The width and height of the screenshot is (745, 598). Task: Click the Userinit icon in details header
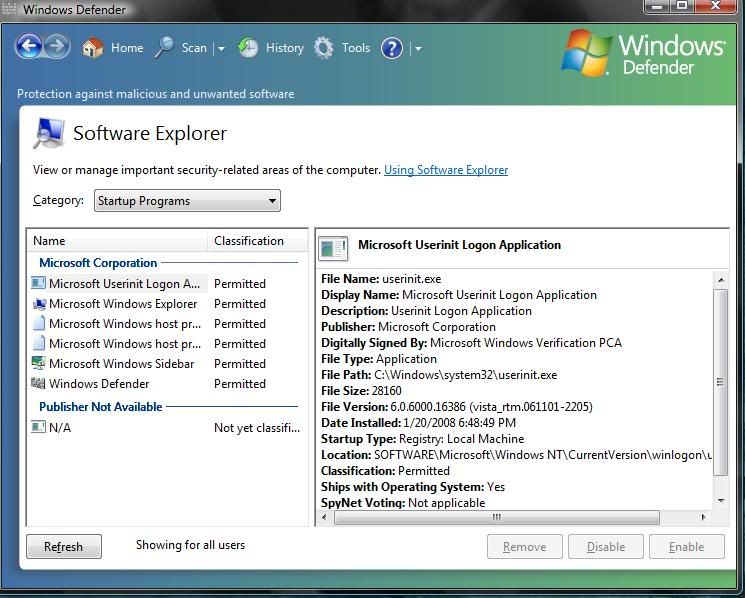pos(333,248)
